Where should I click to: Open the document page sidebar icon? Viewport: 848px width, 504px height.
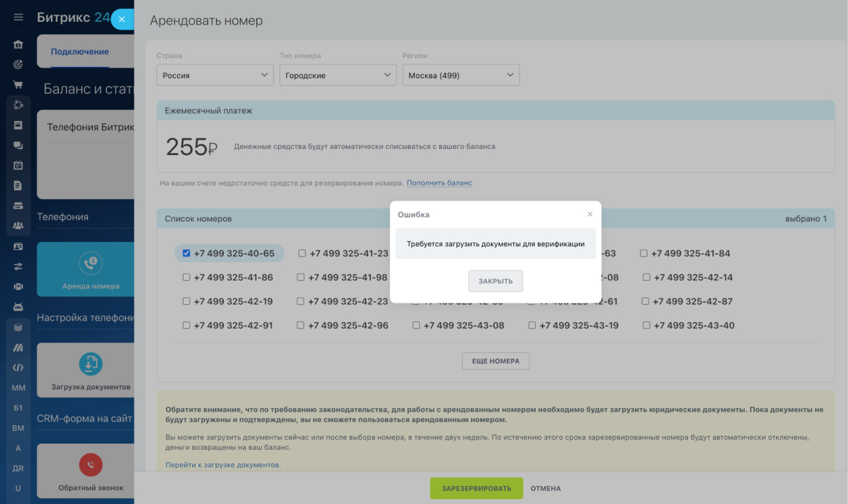(x=18, y=185)
